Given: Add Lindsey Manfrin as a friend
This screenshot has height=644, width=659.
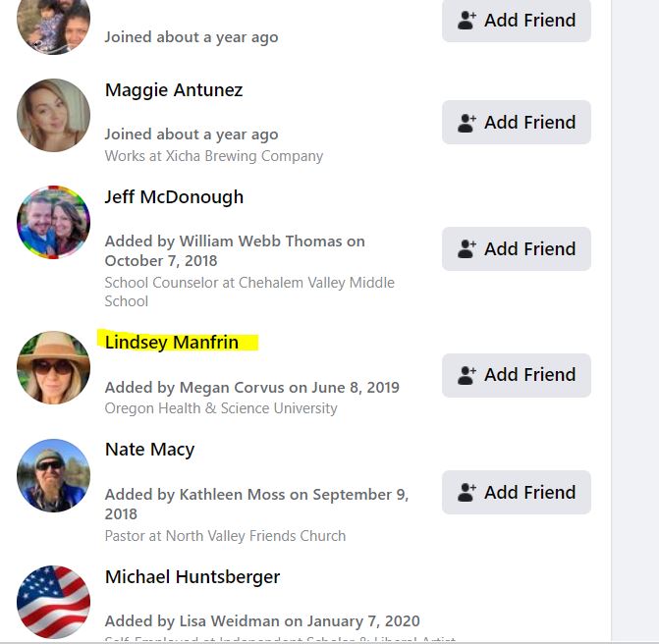Looking at the screenshot, I should tap(517, 375).
